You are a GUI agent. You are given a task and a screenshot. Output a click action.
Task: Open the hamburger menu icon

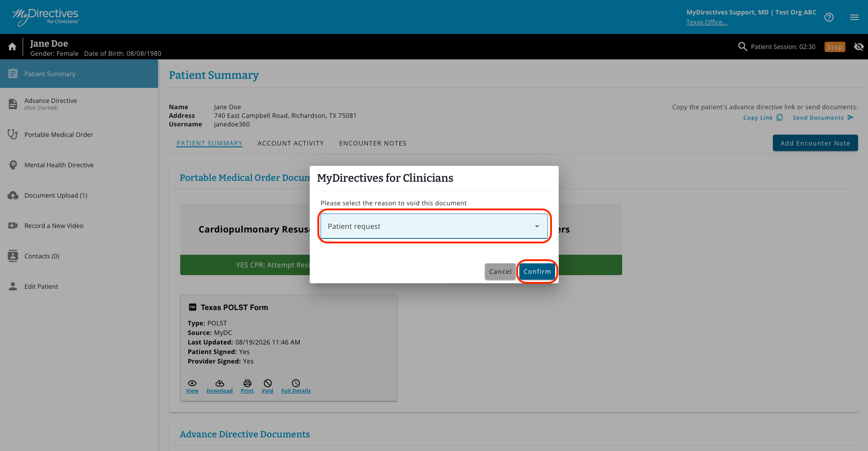[x=854, y=17]
